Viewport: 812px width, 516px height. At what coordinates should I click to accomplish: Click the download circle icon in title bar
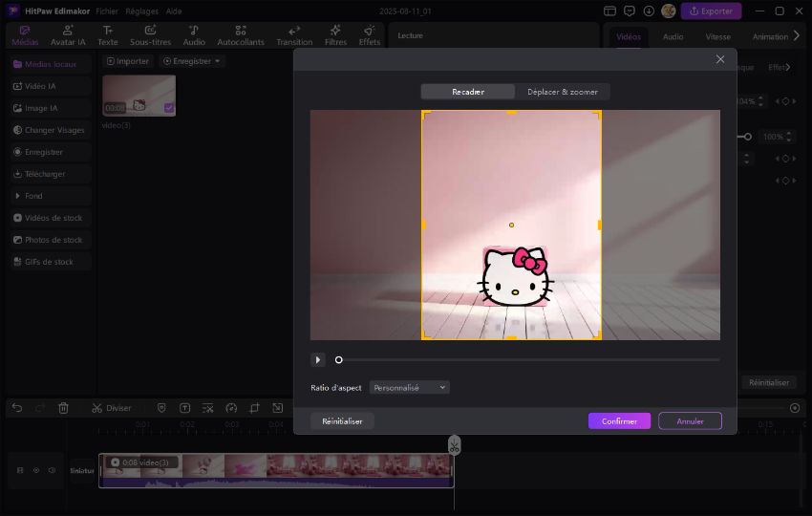(x=649, y=11)
